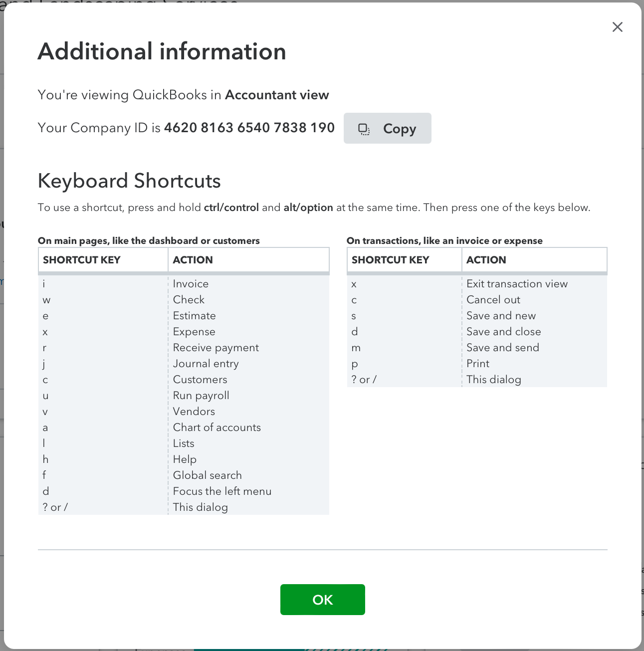
Task: Click the 'Exit transaction view' action
Action: (517, 284)
